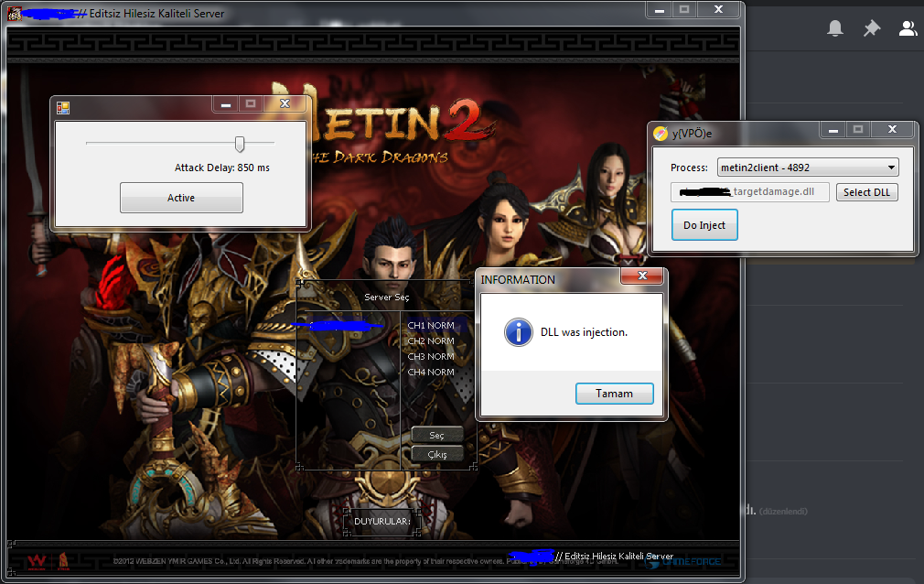Click the Do Inject button

pos(704,225)
